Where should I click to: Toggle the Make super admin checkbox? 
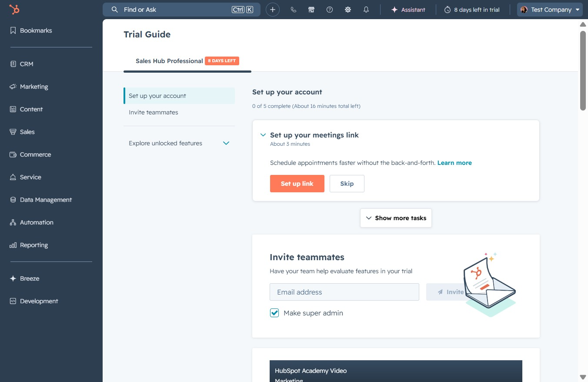click(x=274, y=313)
